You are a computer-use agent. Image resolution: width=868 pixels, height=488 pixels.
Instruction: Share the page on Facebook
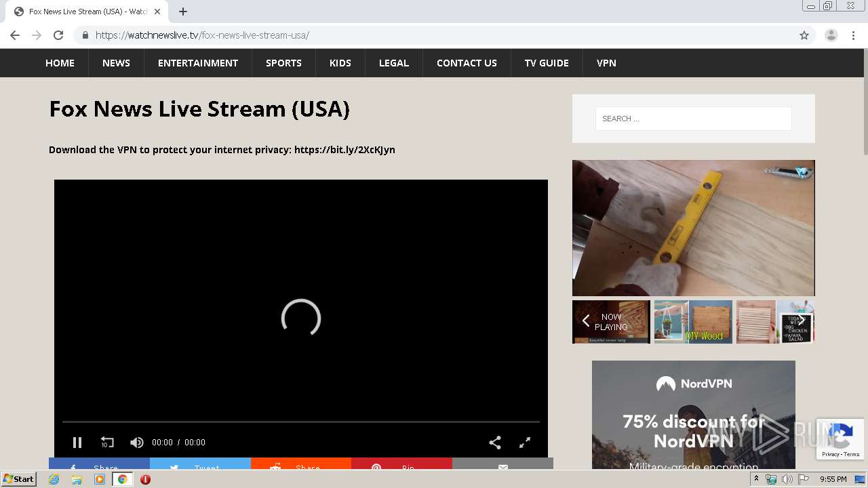point(99,464)
